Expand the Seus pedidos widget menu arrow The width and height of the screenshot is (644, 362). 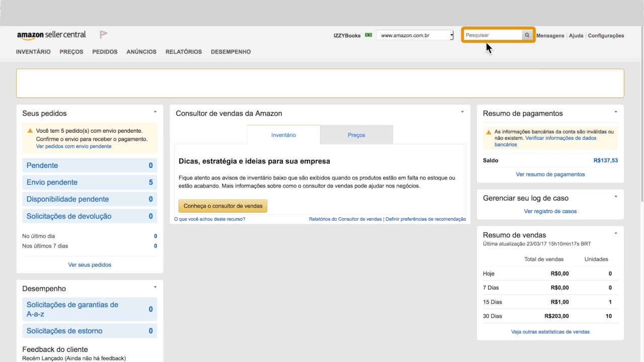tap(155, 112)
